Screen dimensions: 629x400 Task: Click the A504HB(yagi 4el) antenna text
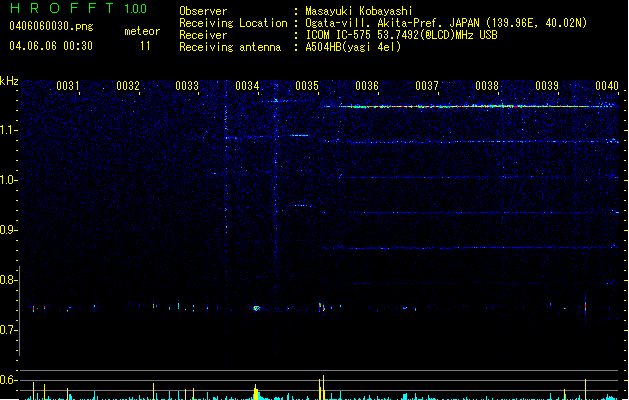[x=353, y=47]
